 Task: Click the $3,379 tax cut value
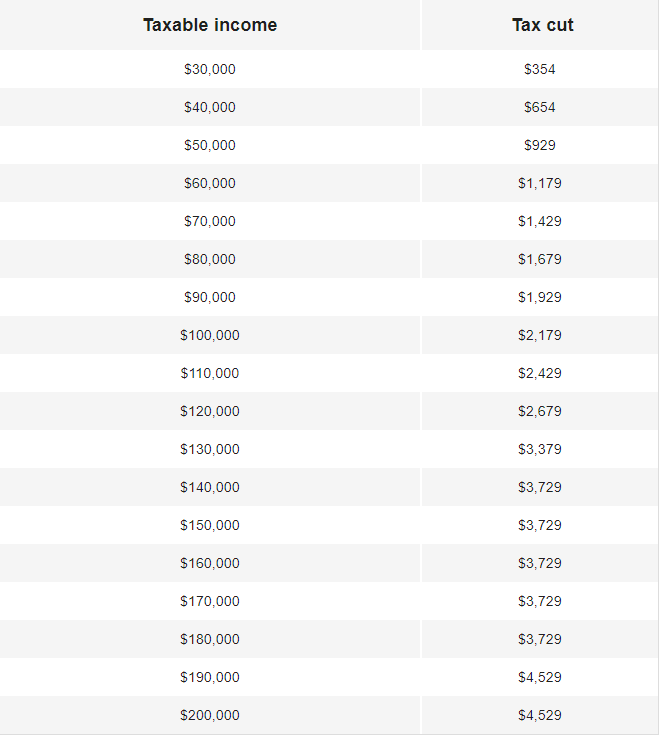coord(540,449)
